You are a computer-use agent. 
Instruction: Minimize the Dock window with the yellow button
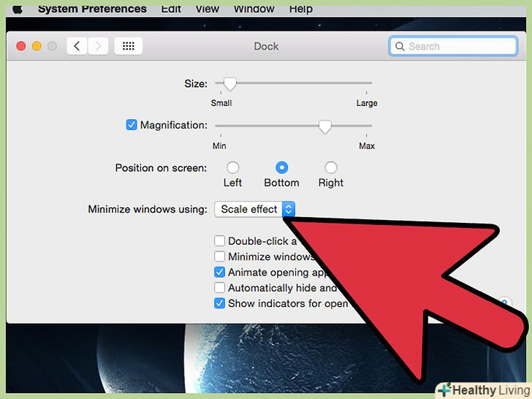coord(37,46)
